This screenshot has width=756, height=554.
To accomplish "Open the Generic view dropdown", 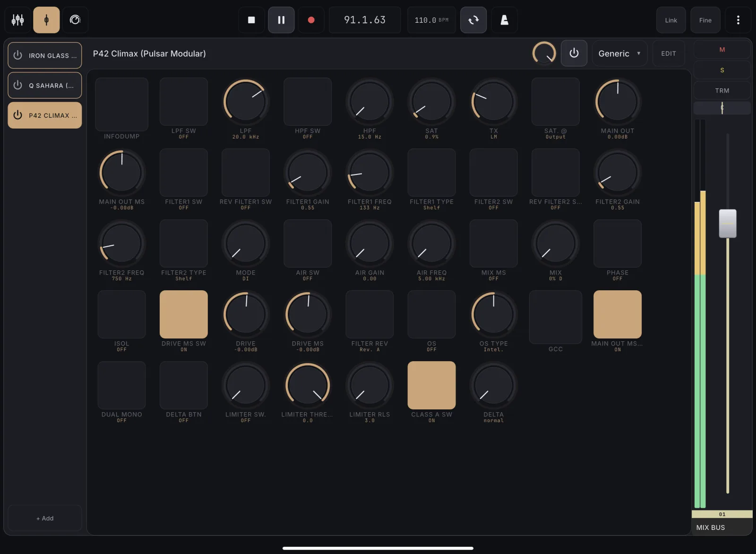I will pos(619,53).
